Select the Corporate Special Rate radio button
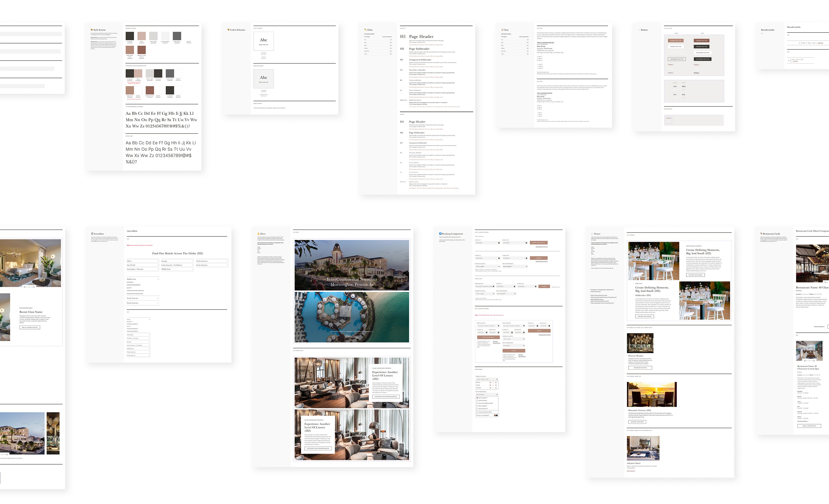The height and width of the screenshot is (504, 829). 477,412
